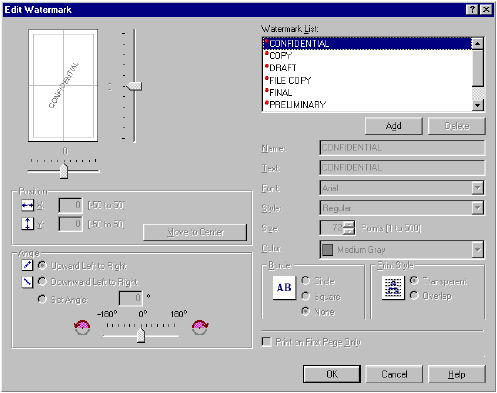
Task: Click the X position value field
Action: (70, 205)
